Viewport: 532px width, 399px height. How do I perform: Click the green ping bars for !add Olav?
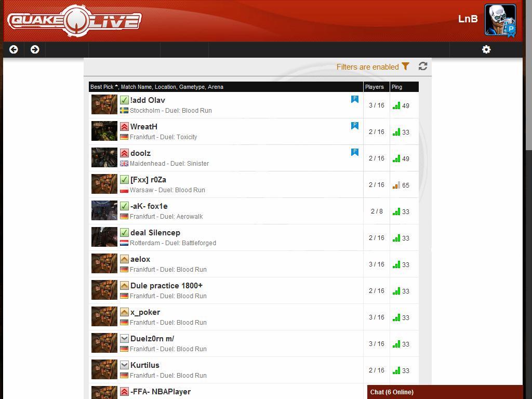pos(396,105)
